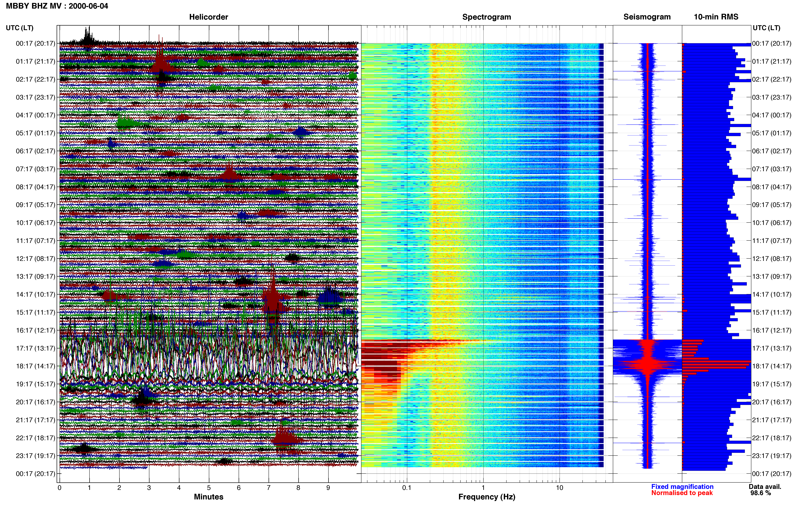Click '12:17 (08:17)' label beside 10-min RMS
Screen dimensions: 812x508
(772, 259)
